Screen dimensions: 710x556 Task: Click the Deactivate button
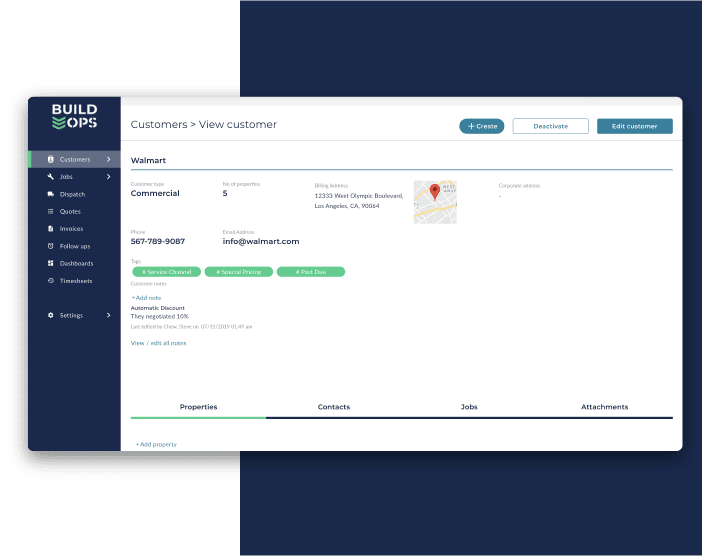click(551, 126)
